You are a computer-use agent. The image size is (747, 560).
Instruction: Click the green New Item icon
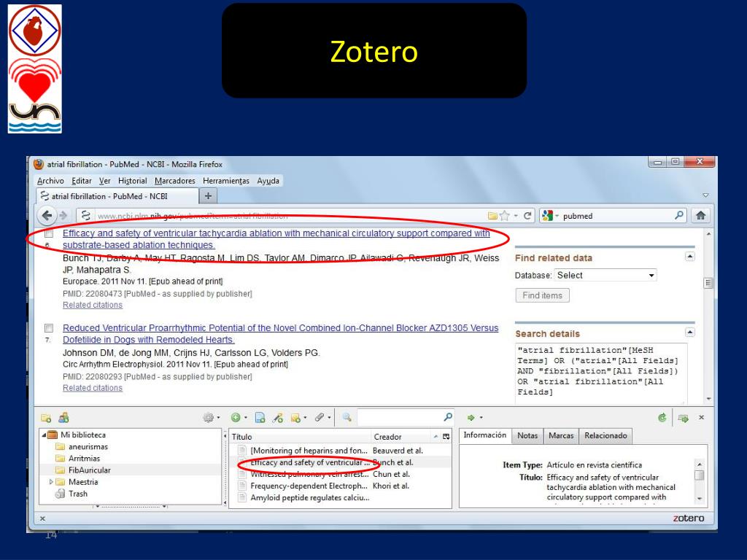(x=236, y=418)
